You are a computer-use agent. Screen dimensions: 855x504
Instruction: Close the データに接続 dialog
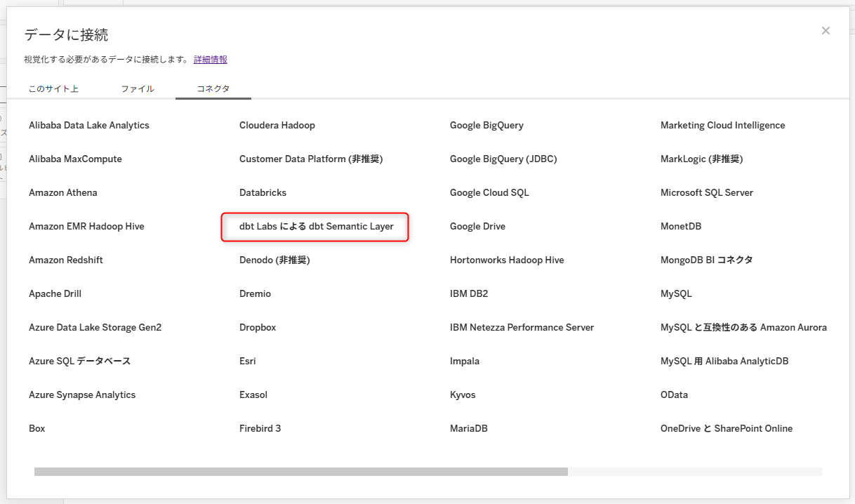(x=826, y=30)
